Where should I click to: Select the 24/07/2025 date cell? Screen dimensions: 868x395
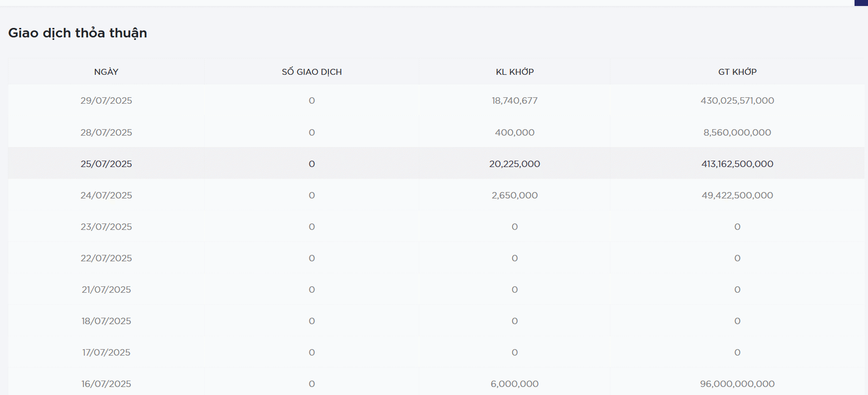point(106,196)
